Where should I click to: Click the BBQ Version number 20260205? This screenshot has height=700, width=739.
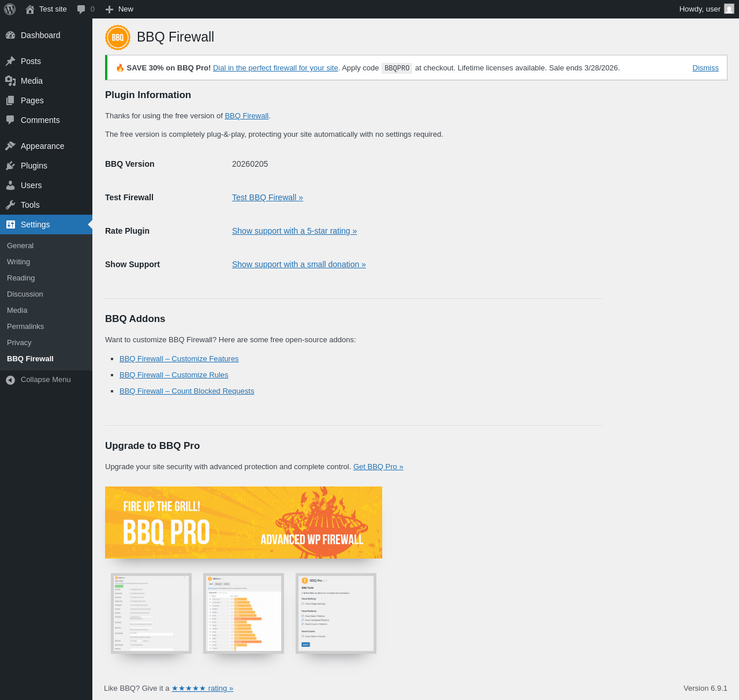pos(250,164)
